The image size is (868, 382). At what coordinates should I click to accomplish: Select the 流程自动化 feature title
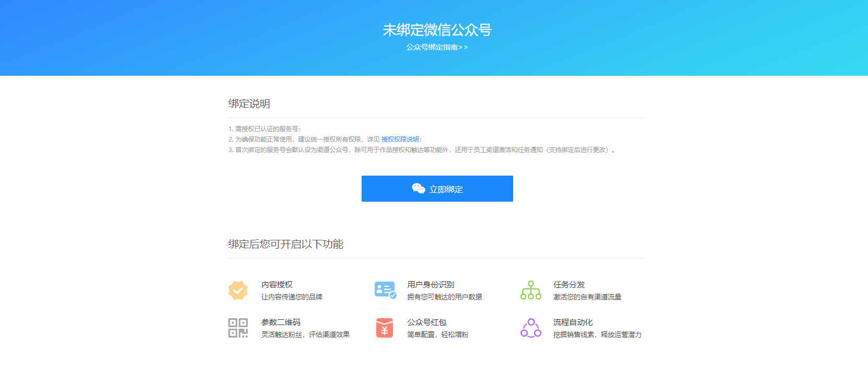573,322
